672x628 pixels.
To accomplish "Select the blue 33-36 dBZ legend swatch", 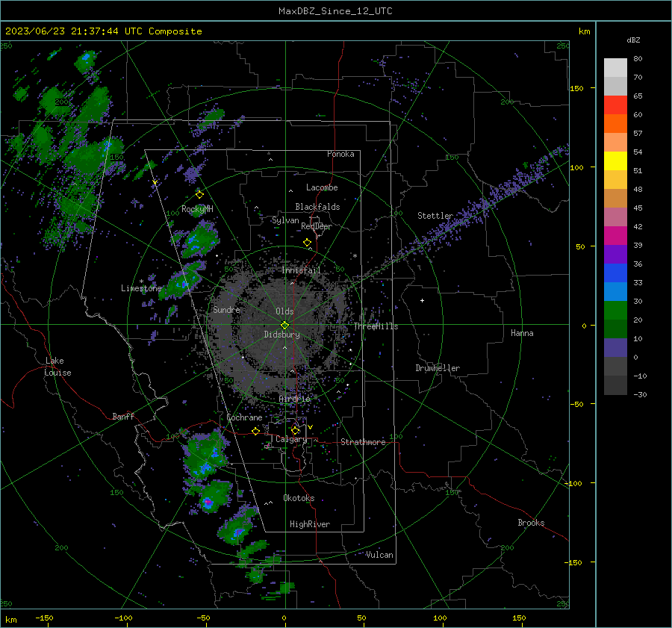I will (615, 273).
